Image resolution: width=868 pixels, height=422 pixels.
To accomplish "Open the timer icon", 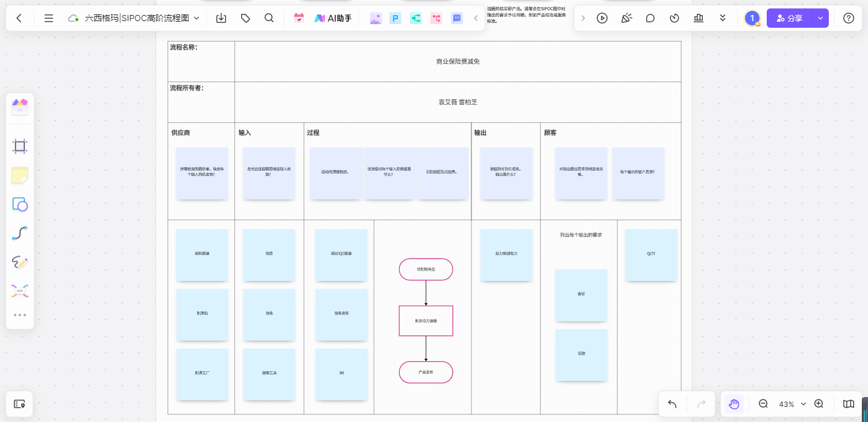I will (x=675, y=18).
